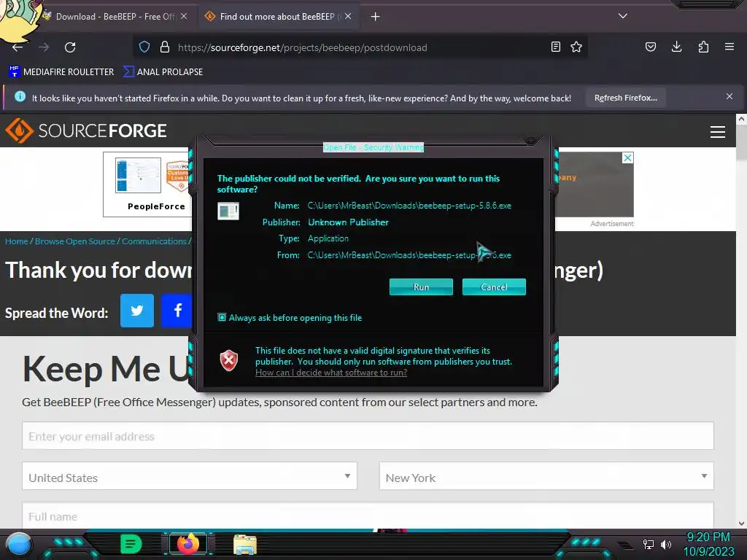Go to Home breadcrumb link
The image size is (747, 560).
pos(16,241)
